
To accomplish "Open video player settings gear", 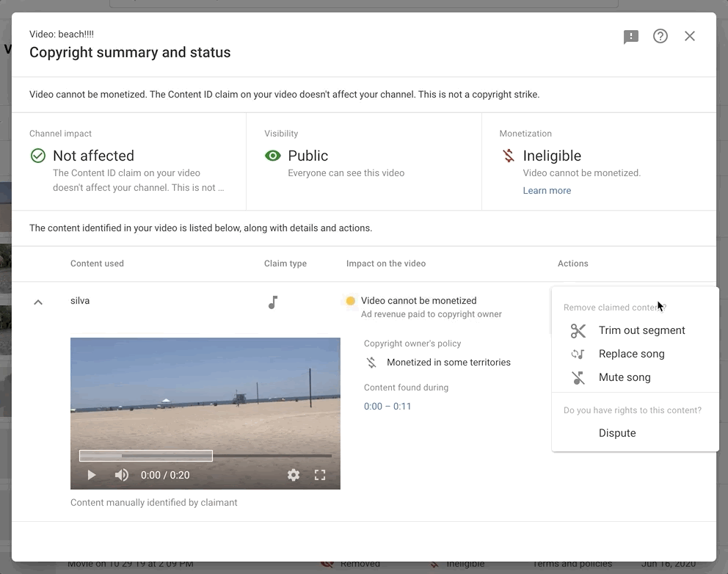I will tap(293, 475).
